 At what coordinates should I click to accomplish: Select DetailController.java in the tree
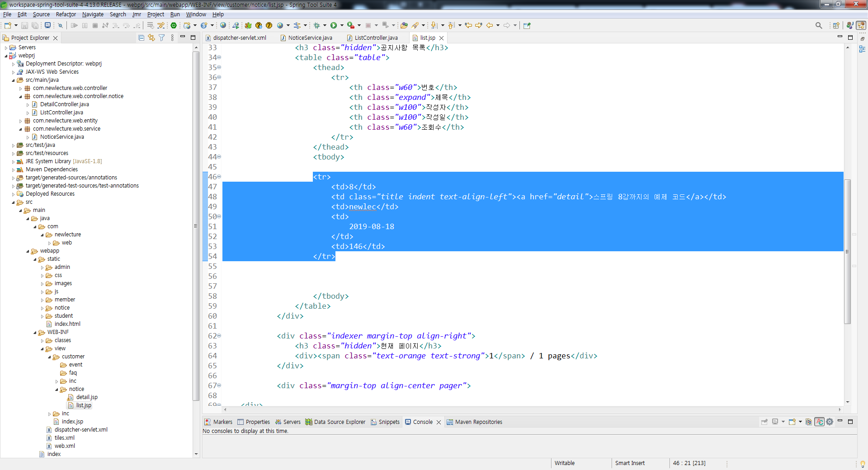[x=65, y=104]
